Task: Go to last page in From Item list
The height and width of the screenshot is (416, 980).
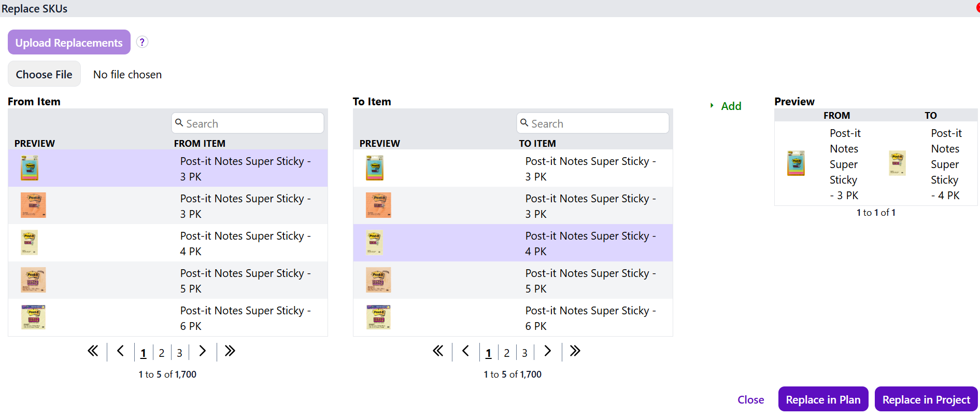Action: 230,351
